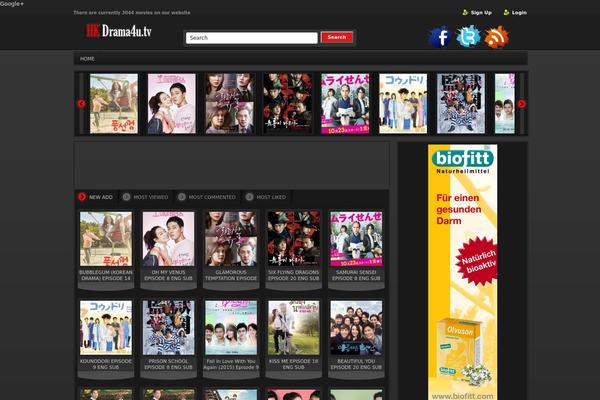
Task: Click the PRISON SCHOOL EPISODE 8 title
Action: (x=168, y=364)
